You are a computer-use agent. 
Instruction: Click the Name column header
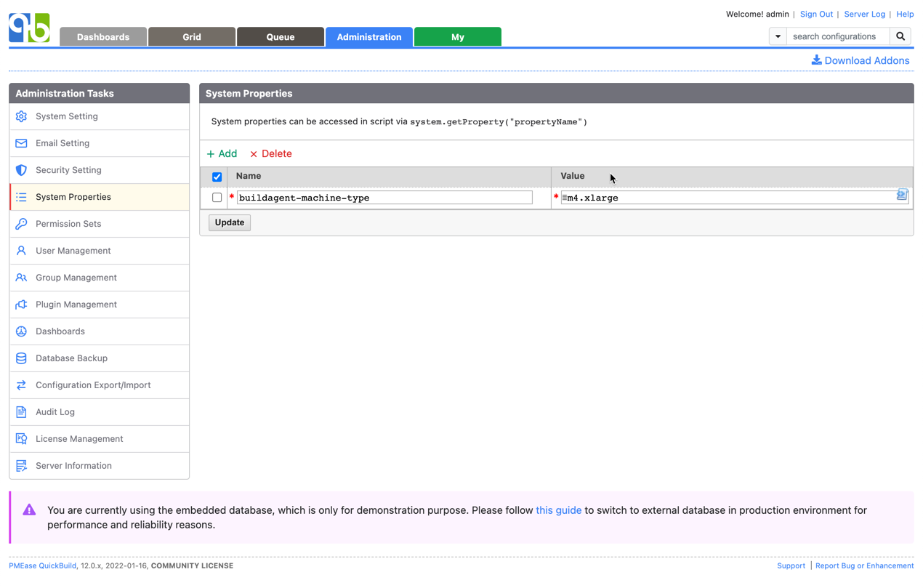click(x=249, y=176)
